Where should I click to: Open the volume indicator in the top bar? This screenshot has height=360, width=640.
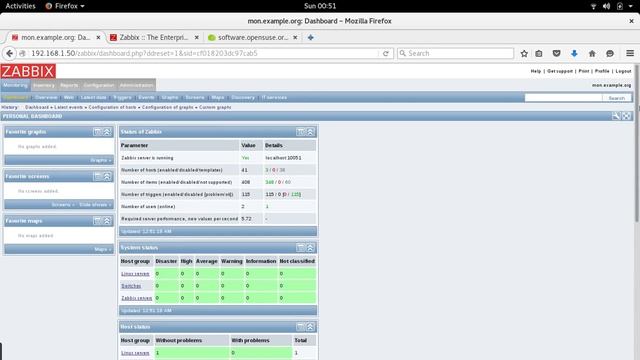click(x=607, y=6)
